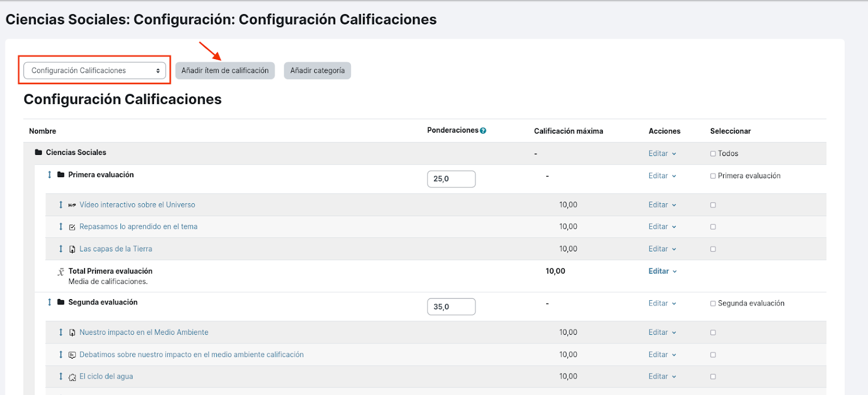Click the move icon for Vídeo interactivo row

pyautogui.click(x=61, y=205)
